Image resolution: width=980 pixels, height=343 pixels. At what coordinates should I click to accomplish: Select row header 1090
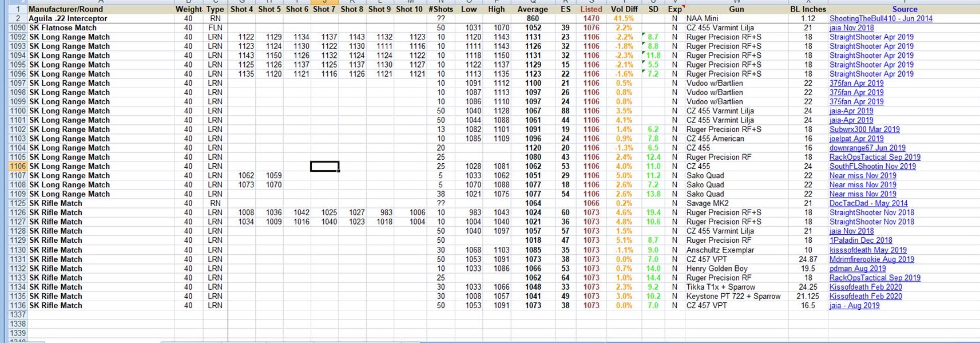(17, 27)
